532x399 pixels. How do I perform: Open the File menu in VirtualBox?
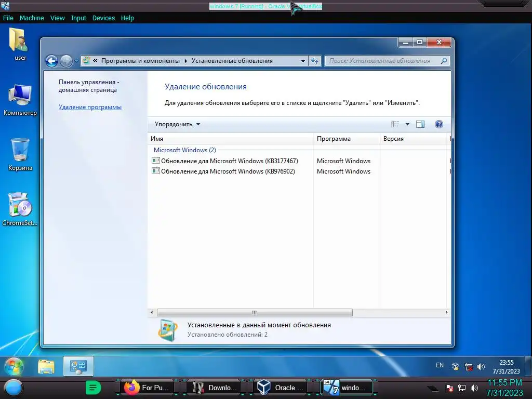click(8, 18)
